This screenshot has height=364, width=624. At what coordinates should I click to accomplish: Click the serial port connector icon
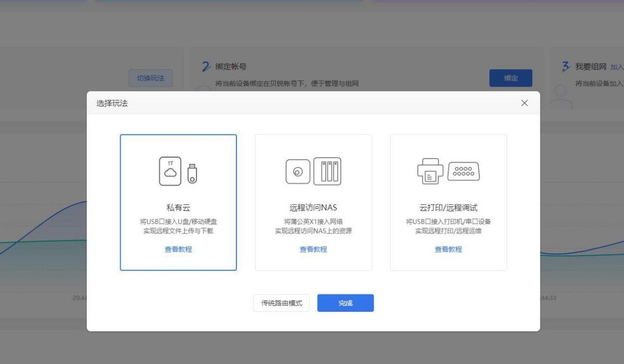tap(463, 171)
